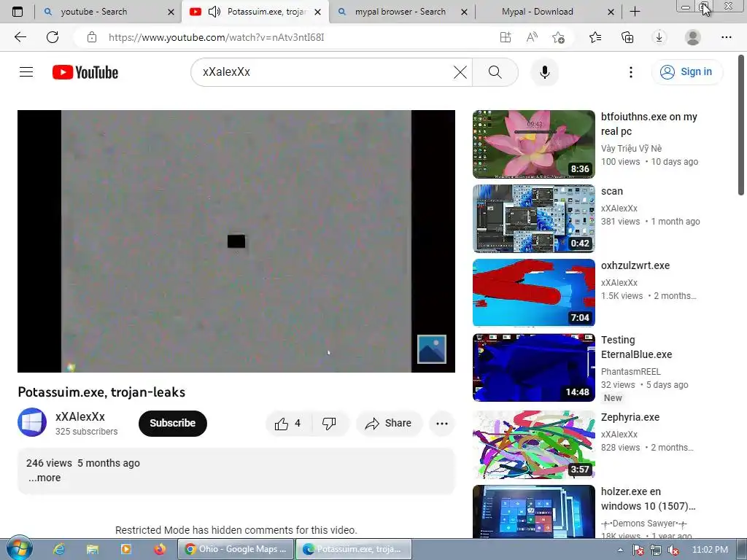Open YouTube settings three-dot menu
747x560 pixels.
(x=631, y=72)
